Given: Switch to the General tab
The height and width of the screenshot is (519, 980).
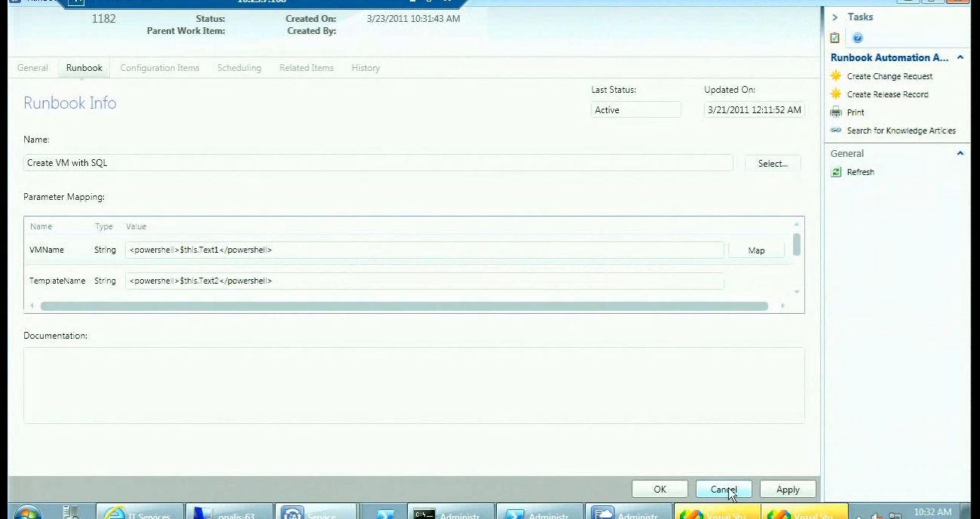Looking at the screenshot, I should (32, 68).
